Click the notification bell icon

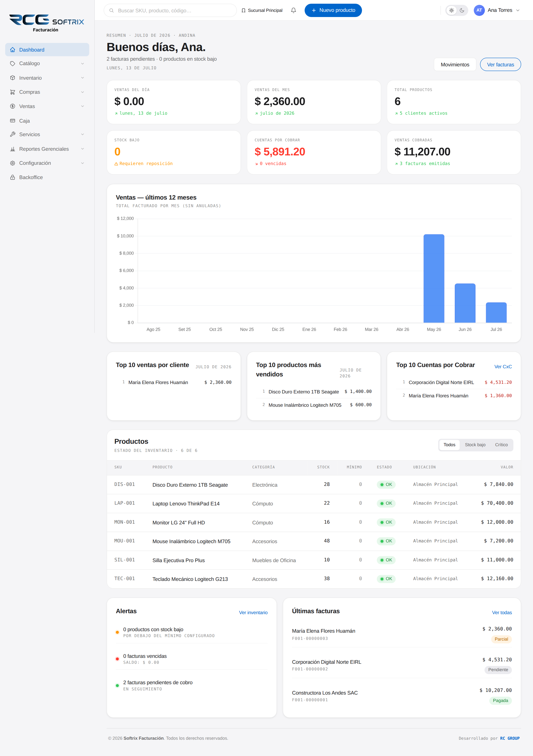[x=293, y=10]
